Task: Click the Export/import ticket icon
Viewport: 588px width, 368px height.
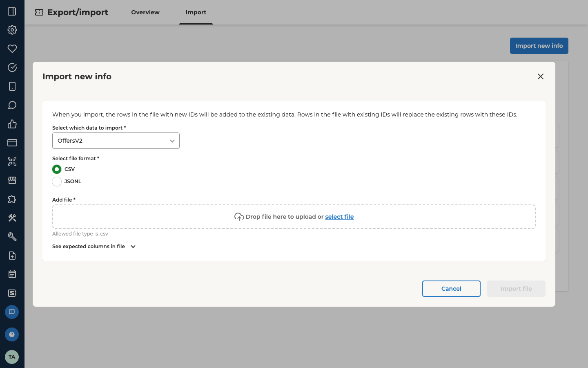Action: coord(39,12)
